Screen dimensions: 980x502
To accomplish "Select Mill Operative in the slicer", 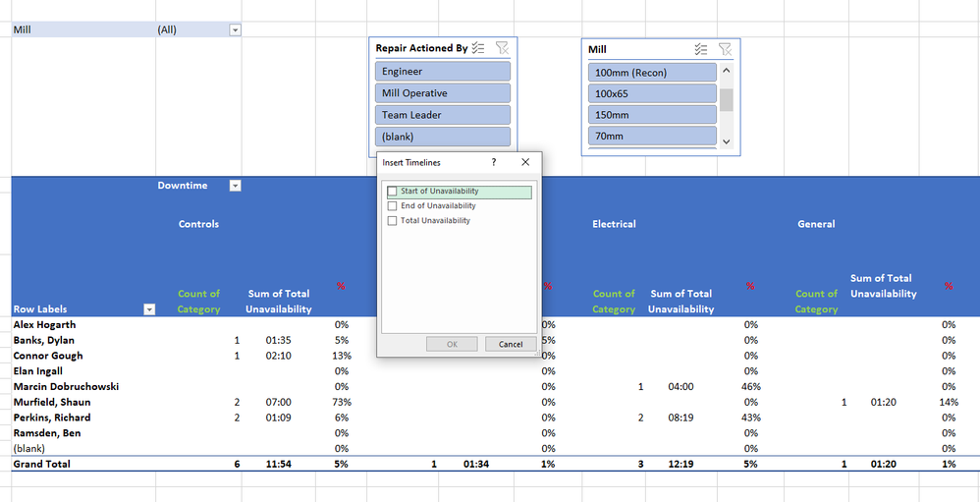I will click(443, 93).
